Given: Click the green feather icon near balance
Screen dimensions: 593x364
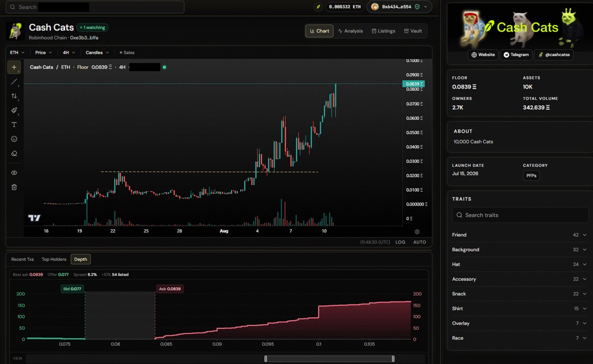Looking at the screenshot, I should [x=319, y=7].
